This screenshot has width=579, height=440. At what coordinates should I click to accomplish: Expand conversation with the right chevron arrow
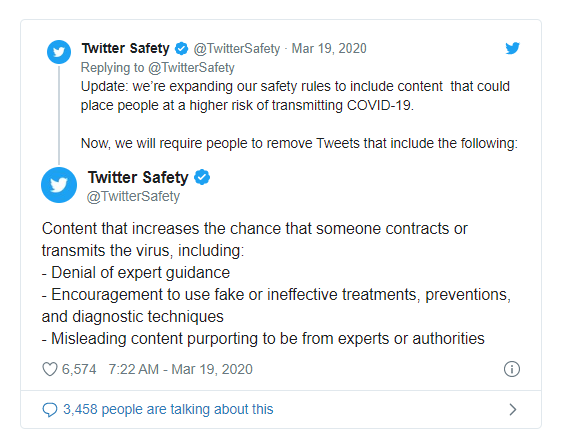click(x=513, y=409)
